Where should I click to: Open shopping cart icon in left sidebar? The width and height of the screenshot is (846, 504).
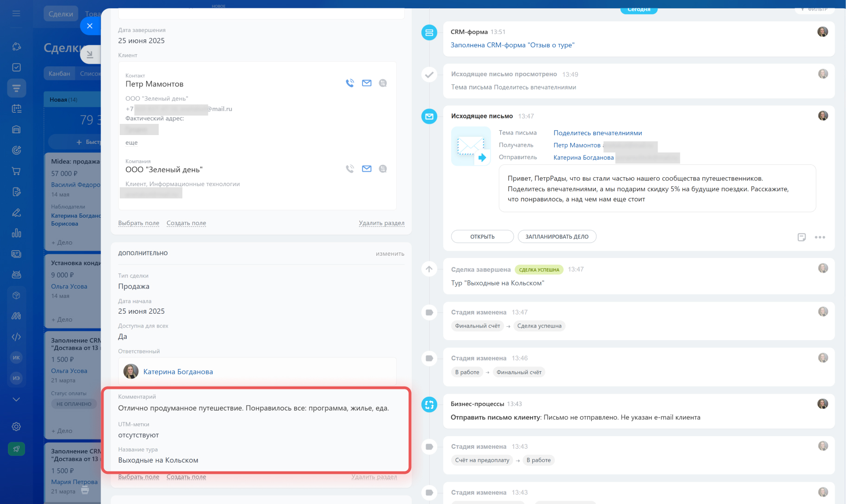pos(16,171)
